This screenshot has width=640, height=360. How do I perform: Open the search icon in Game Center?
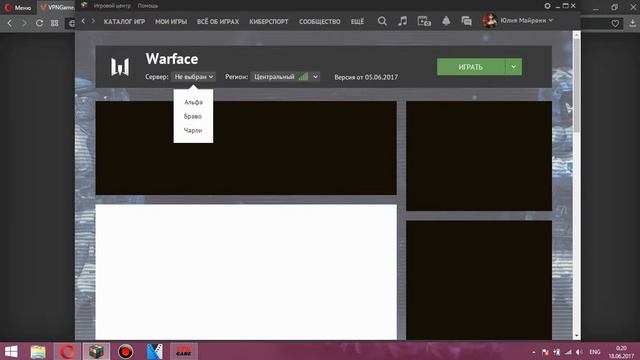click(382, 21)
